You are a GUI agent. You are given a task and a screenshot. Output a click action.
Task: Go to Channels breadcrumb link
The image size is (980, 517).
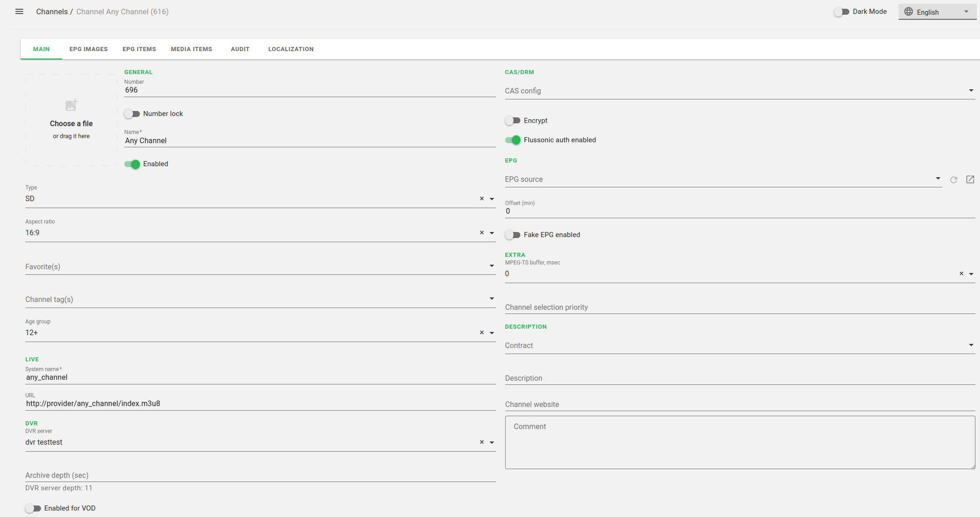(52, 12)
